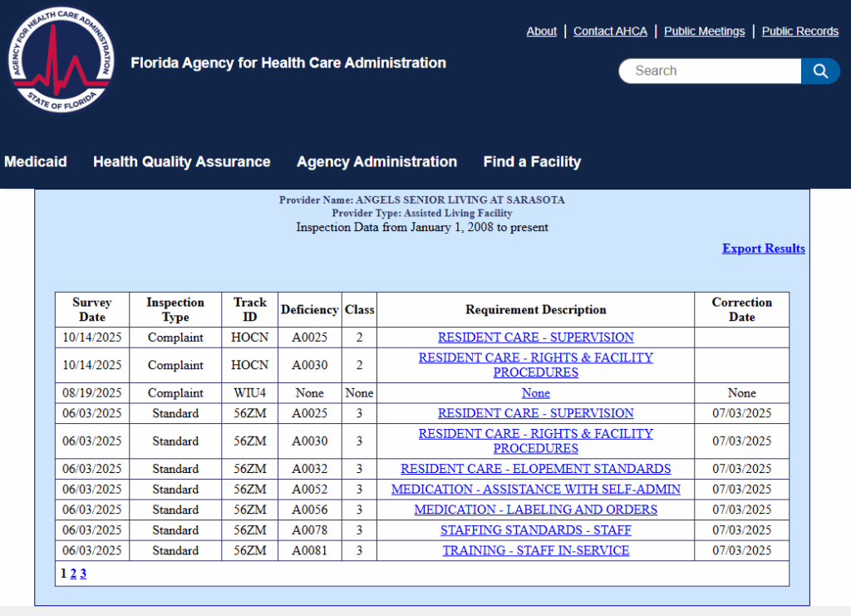Open the Agency Administration menu
This screenshot has width=851, height=616.
coord(376,162)
